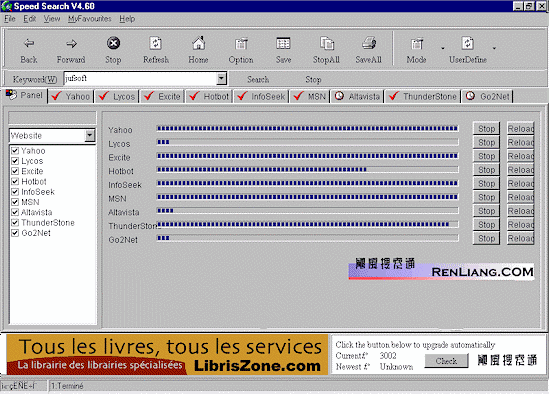Go to Home via house icon
550x394 pixels.
click(x=198, y=43)
